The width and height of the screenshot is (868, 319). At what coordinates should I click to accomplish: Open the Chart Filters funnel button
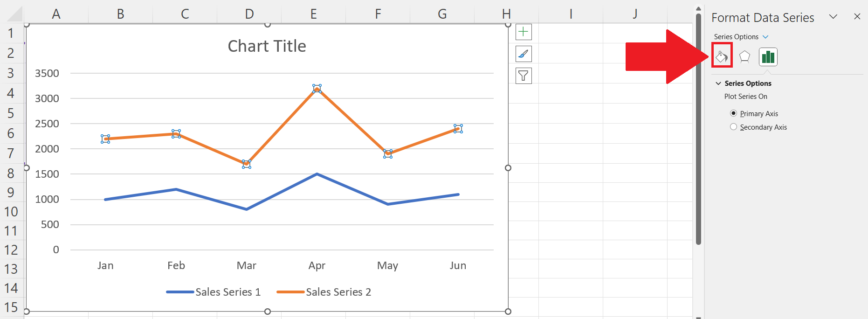pyautogui.click(x=524, y=76)
